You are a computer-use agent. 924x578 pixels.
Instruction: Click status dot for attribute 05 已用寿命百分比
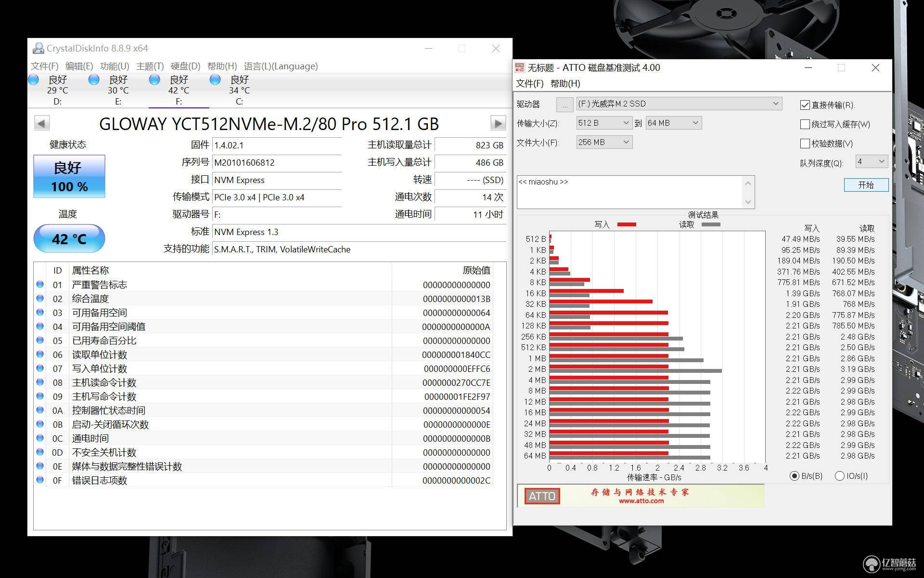(40, 340)
